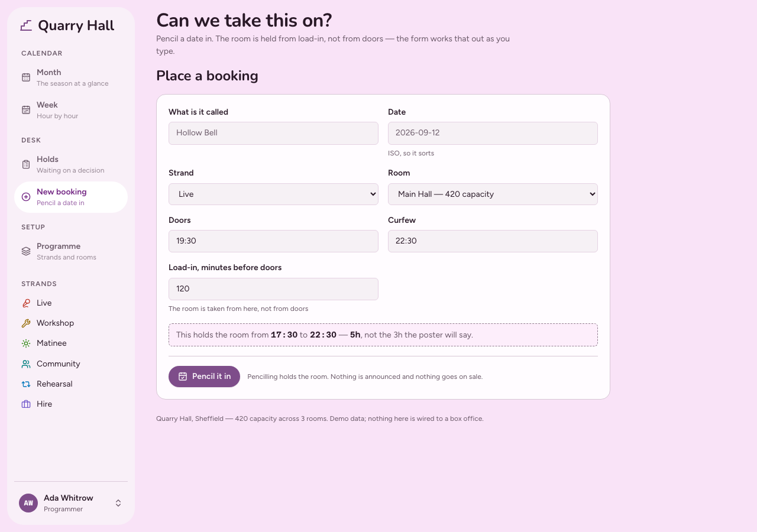This screenshot has width=757, height=532.
Task: Open the Room dropdown showing Main Hall
Action: [493, 194]
